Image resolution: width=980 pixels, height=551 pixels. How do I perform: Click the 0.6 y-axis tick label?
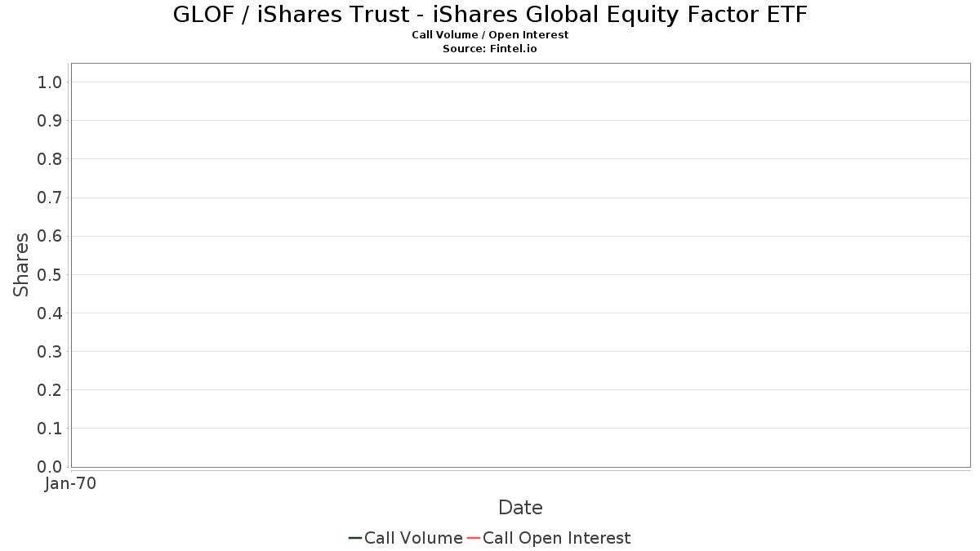(50, 236)
